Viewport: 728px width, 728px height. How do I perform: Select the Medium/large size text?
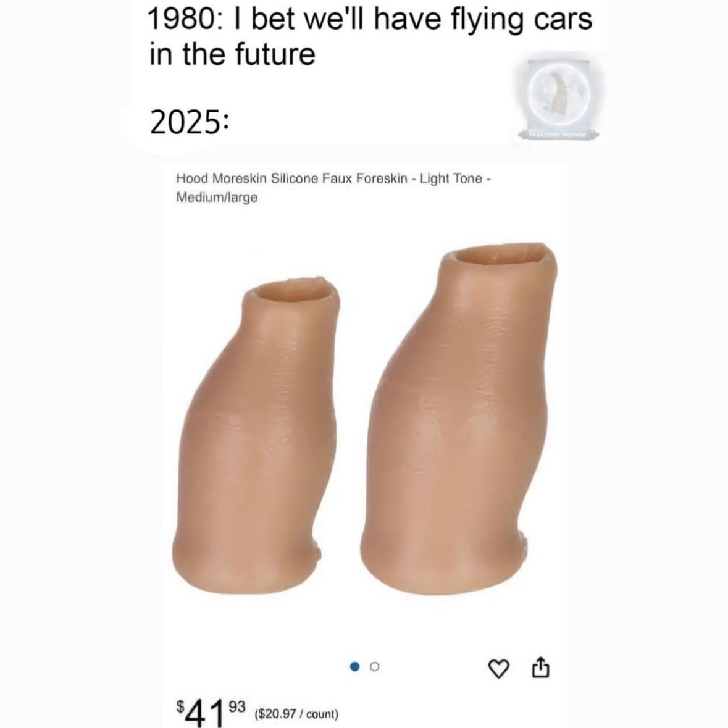216,198
